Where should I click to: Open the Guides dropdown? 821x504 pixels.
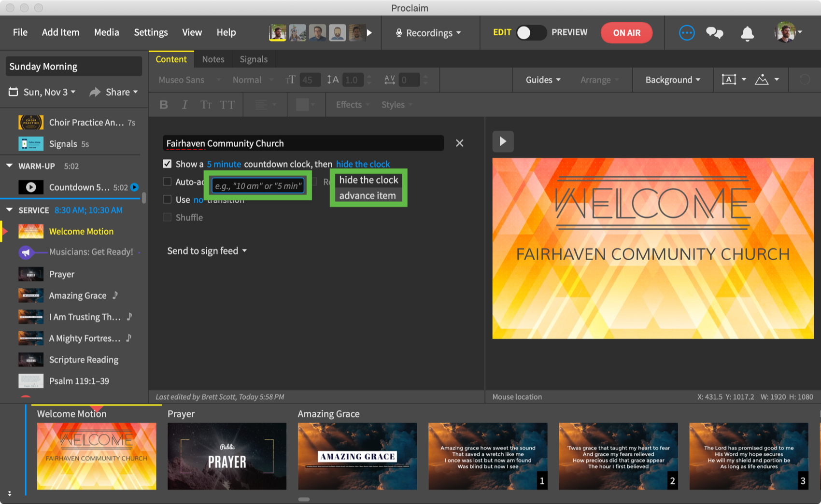click(543, 80)
